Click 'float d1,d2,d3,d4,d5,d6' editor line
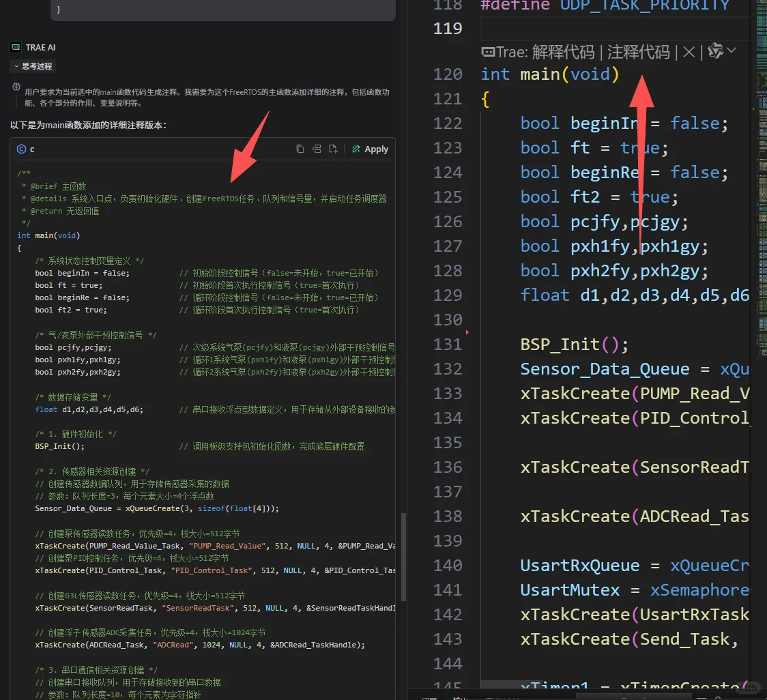The image size is (767, 700). [x=635, y=295]
